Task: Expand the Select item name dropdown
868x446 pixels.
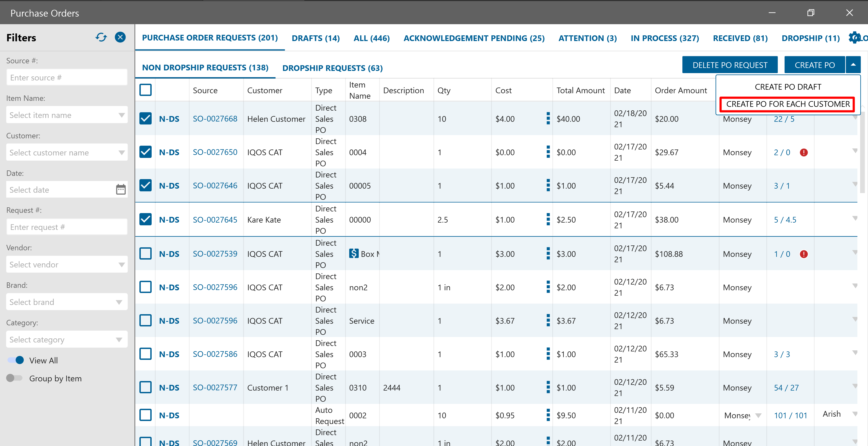Action: coord(67,115)
